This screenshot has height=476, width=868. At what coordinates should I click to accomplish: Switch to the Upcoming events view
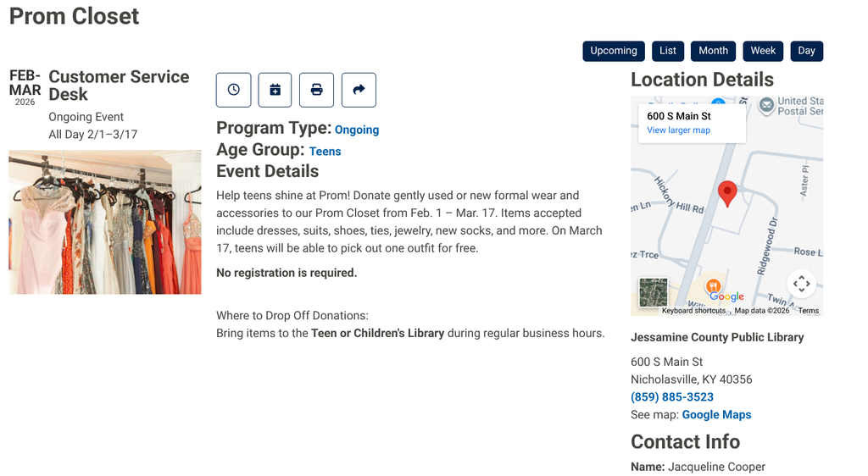pyautogui.click(x=614, y=51)
